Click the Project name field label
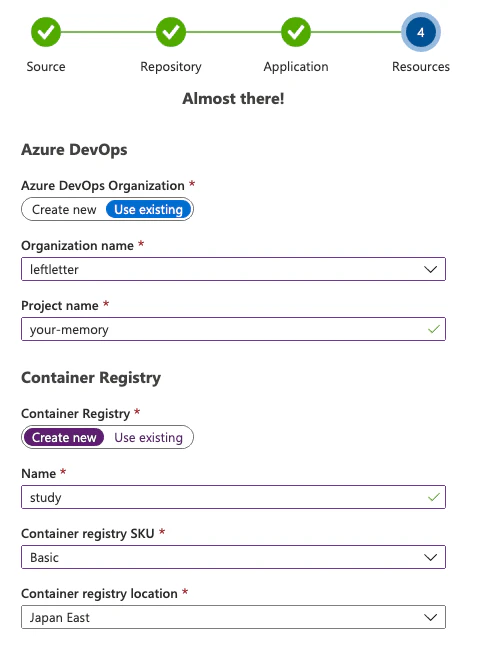Screen dimensions: 481x654 (x=60, y=306)
